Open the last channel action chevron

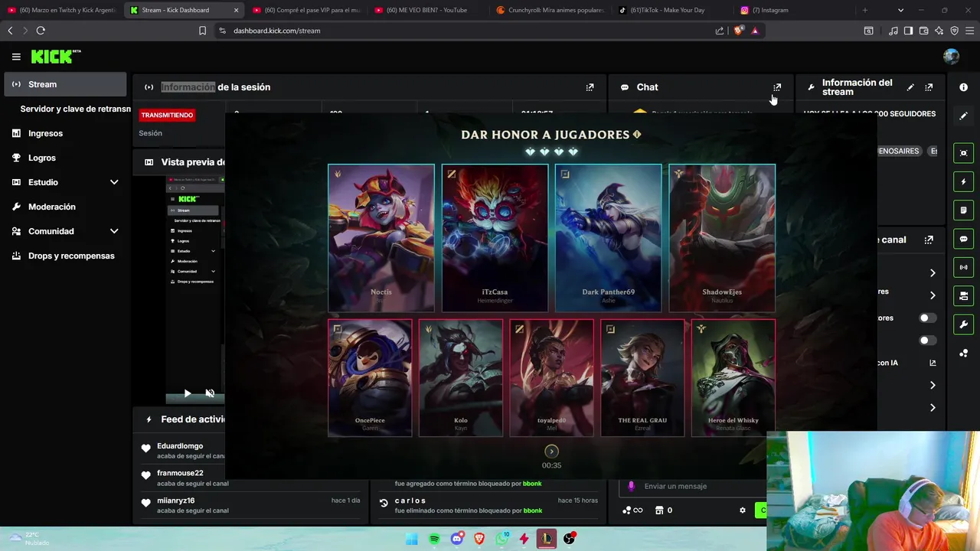(x=933, y=408)
